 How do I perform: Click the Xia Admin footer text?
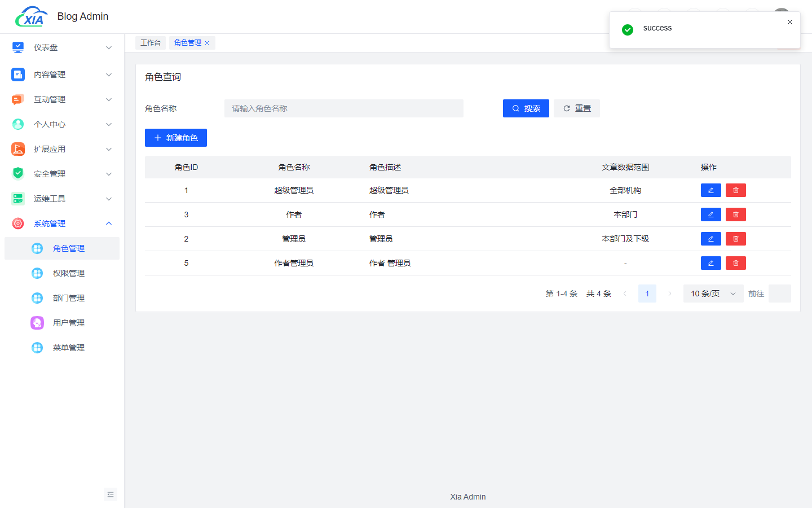pyautogui.click(x=468, y=497)
